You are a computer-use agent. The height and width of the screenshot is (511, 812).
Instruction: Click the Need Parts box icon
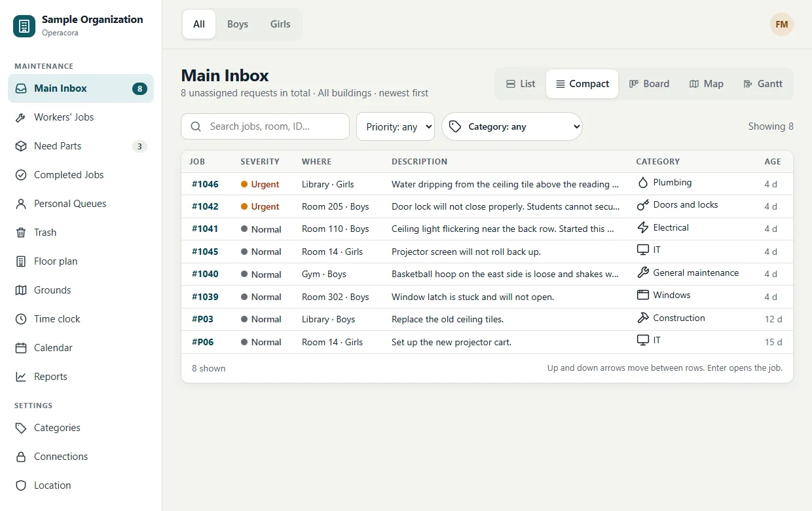coord(21,146)
